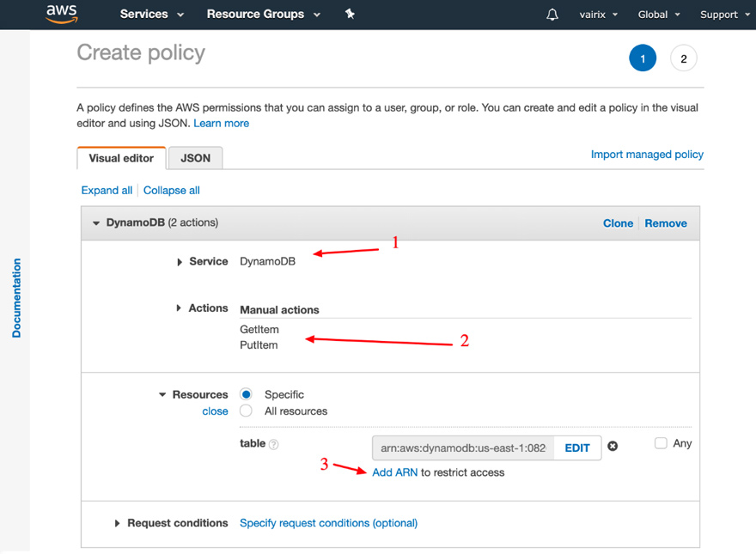Click the table ARN input field
The width and height of the screenshot is (756, 554).
click(x=463, y=448)
